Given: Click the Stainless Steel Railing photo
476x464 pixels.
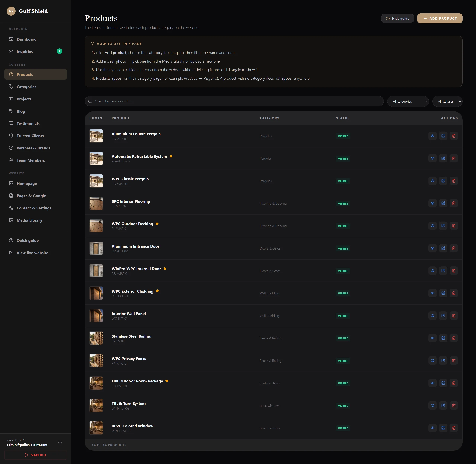Looking at the screenshot, I should pyautogui.click(x=96, y=338).
